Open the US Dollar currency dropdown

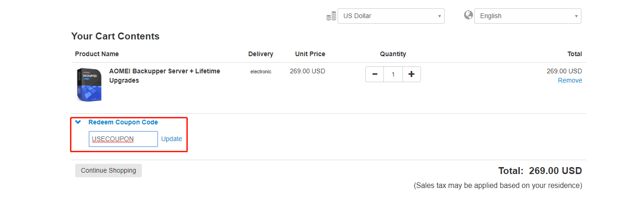click(x=391, y=16)
